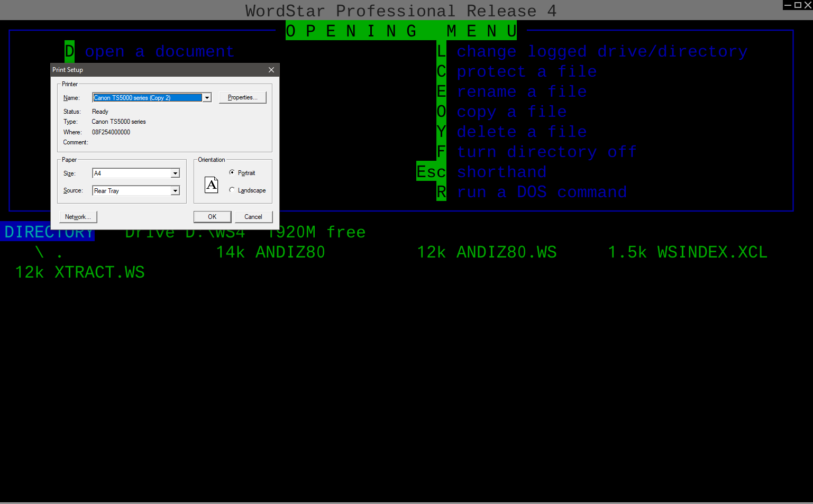Click the Network button
This screenshot has width=813, height=504.
[78, 217]
